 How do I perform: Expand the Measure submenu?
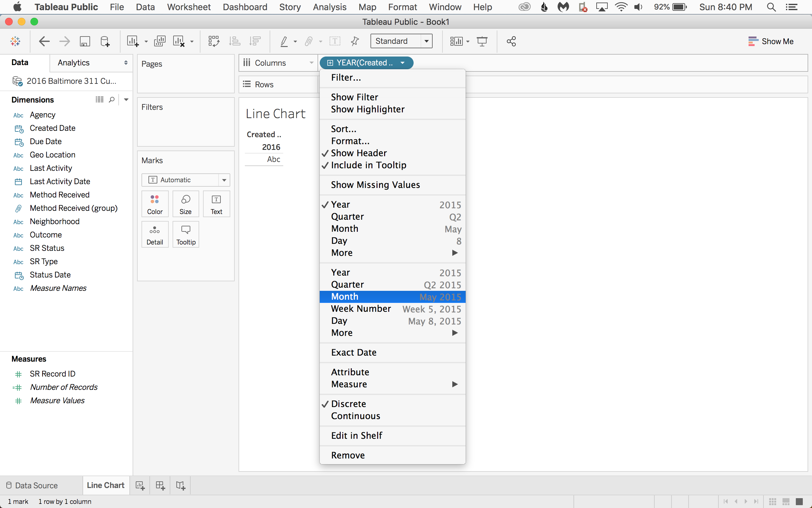pyautogui.click(x=393, y=384)
